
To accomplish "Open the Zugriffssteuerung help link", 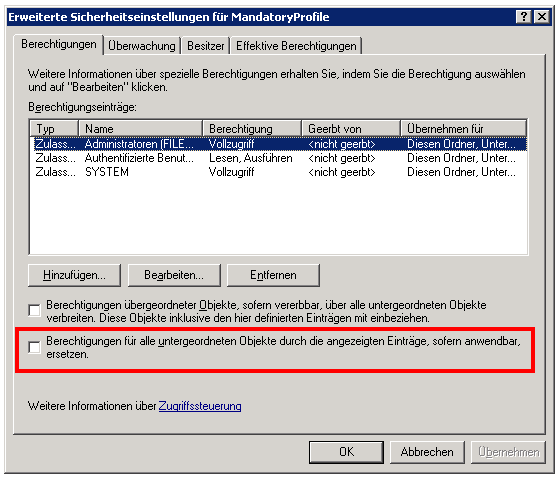I will [x=200, y=406].
